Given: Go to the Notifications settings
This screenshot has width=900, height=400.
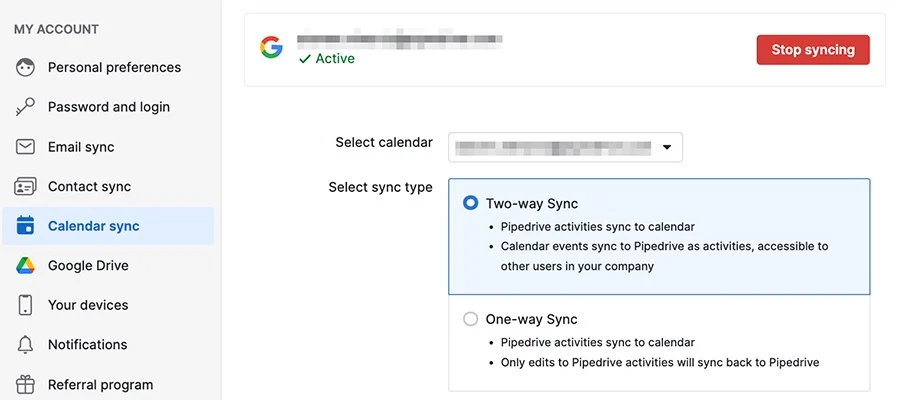Looking at the screenshot, I should point(108,344).
